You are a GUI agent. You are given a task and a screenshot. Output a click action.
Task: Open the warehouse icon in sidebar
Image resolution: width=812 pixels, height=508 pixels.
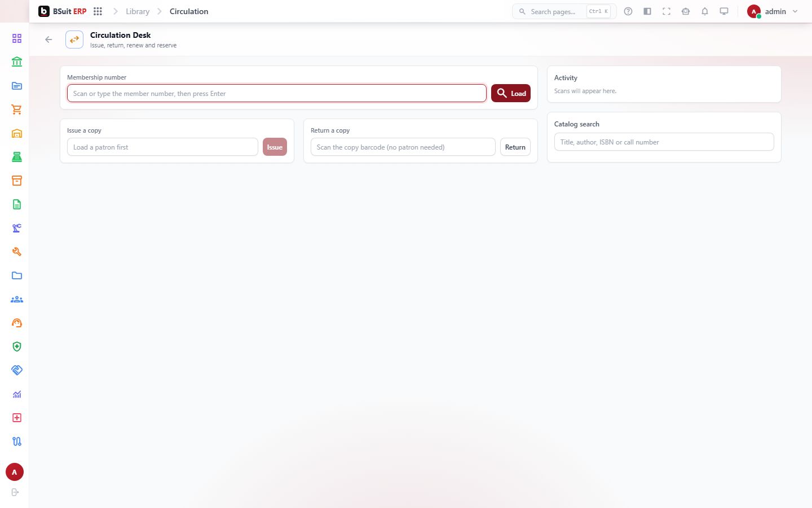tap(17, 133)
